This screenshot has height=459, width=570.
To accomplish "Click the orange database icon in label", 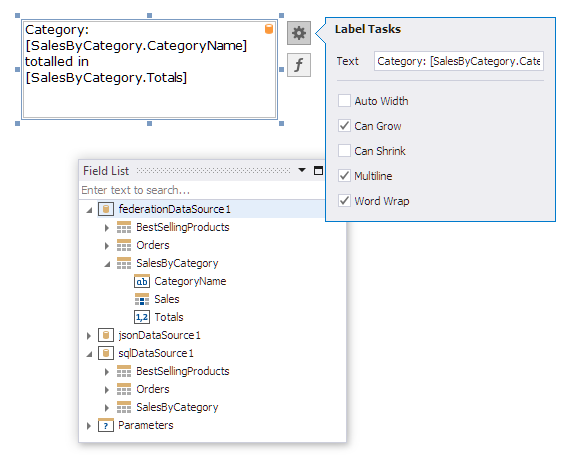I will 269,29.
